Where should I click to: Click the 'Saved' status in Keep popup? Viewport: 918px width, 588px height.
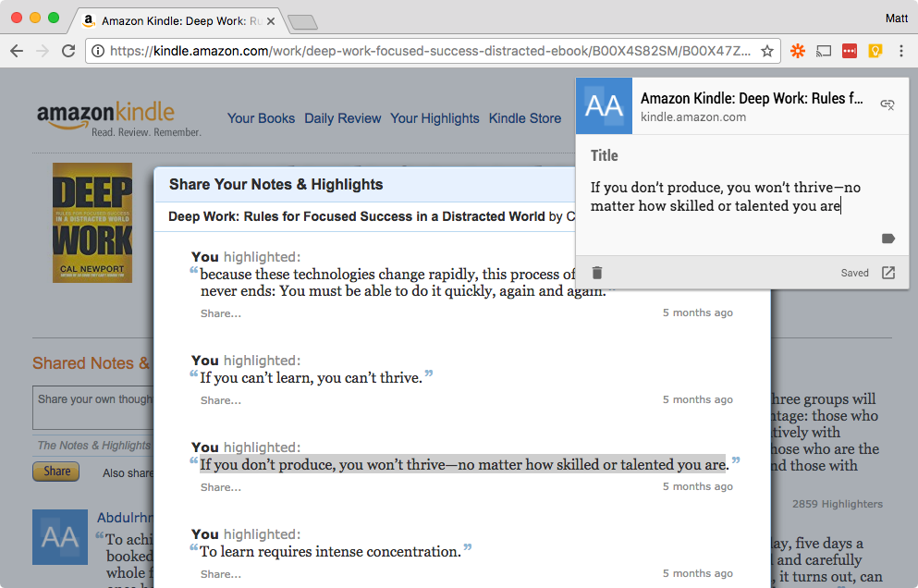pyautogui.click(x=855, y=273)
